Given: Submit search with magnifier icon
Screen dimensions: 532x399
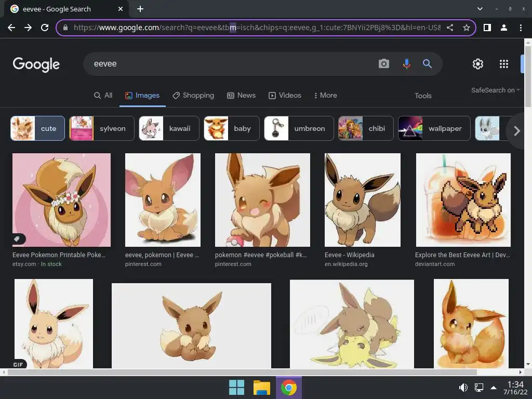Looking at the screenshot, I should click(427, 63).
